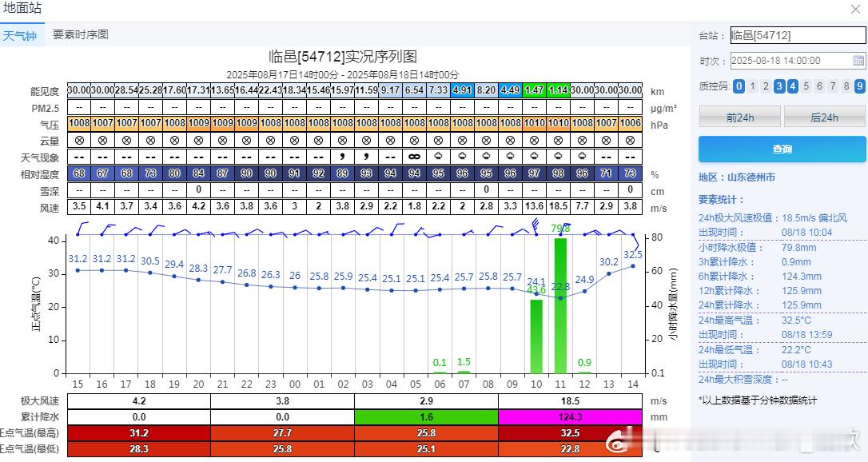
Task: Toggle quality code 1
Action: (x=752, y=86)
